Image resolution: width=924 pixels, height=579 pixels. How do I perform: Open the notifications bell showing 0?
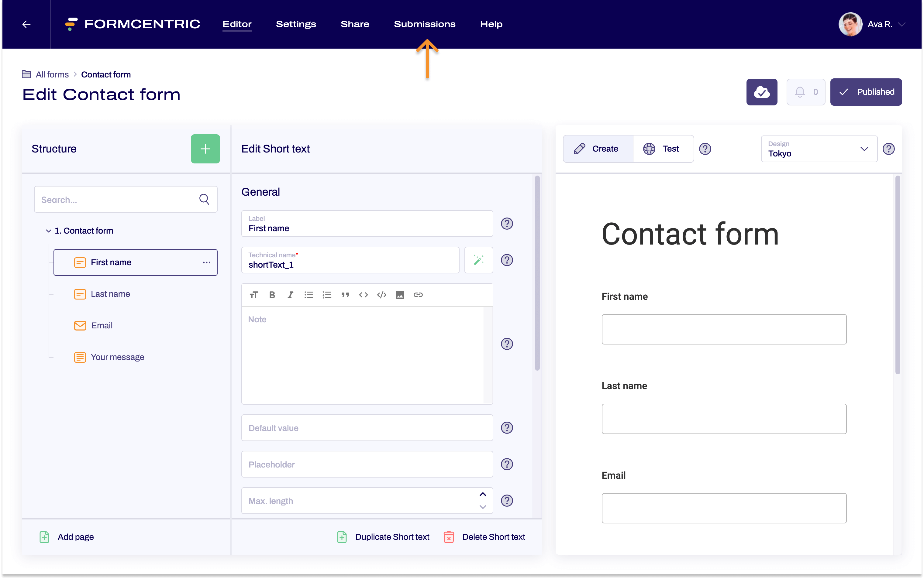pos(806,92)
